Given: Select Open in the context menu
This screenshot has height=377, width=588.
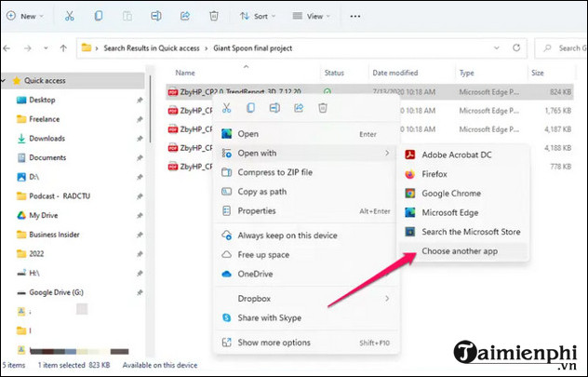Looking at the screenshot, I should click(306, 134).
